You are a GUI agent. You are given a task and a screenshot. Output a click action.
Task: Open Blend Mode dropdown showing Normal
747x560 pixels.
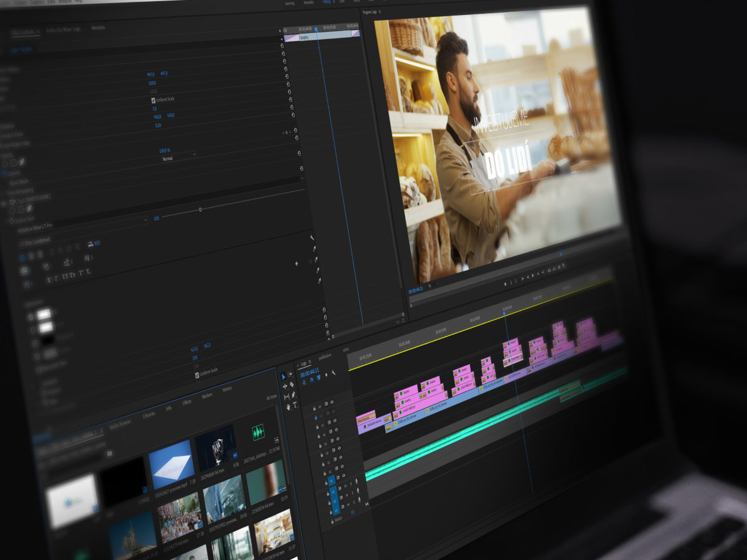click(x=179, y=157)
